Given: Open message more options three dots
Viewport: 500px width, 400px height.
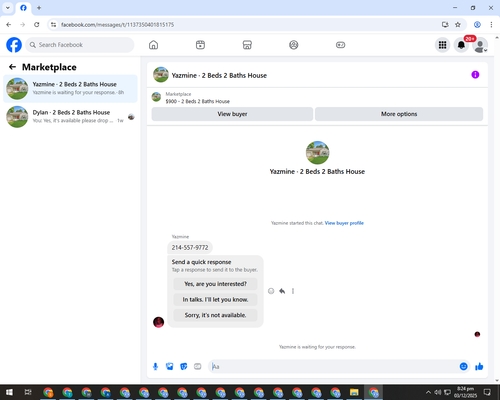Looking at the screenshot, I should 293,291.
